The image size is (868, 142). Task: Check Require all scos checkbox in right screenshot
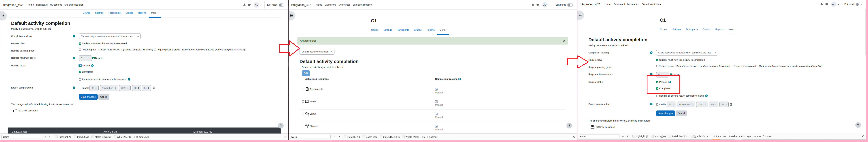point(657,96)
